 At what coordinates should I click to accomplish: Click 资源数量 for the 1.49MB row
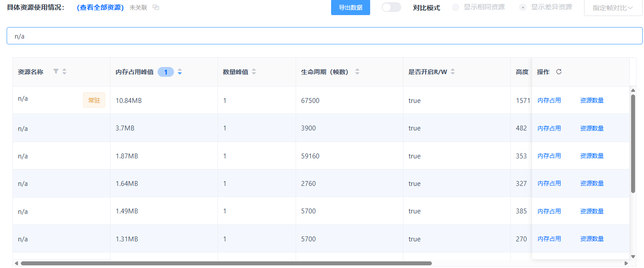point(592,211)
